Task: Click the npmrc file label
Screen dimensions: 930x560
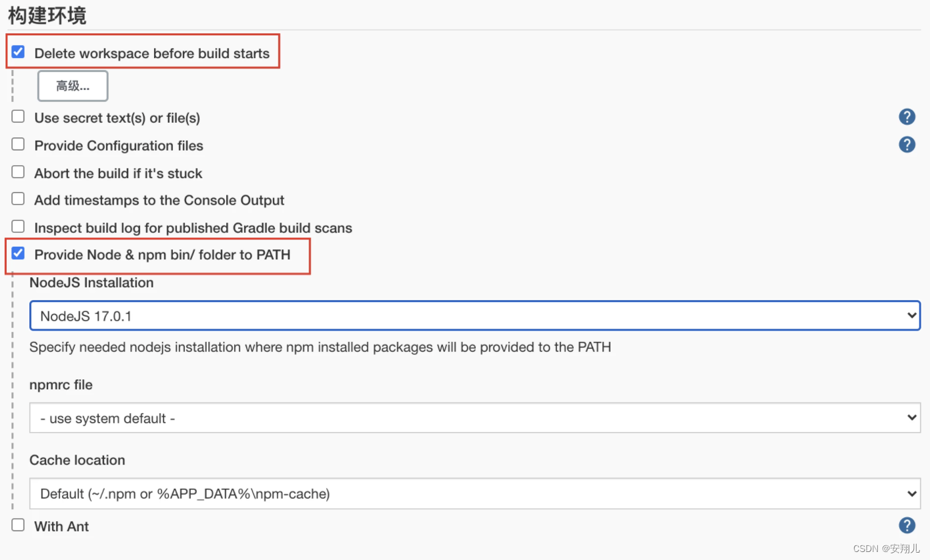Action: (61, 385)
